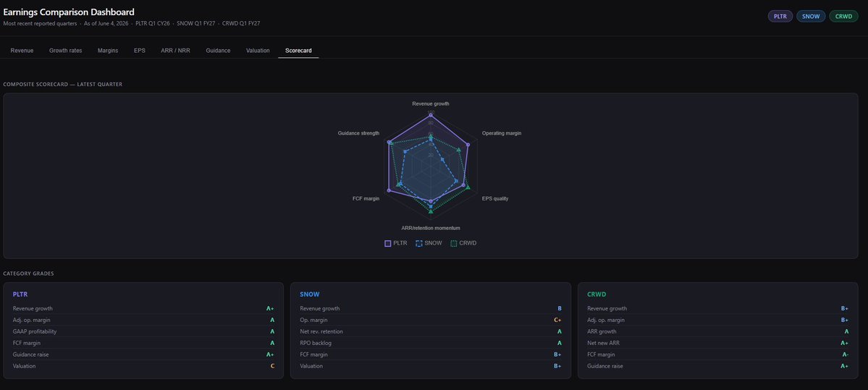Click CRWD's Net new ARR row
The width and height of the screenshot is (868, 390).
[x=717, y=343]
